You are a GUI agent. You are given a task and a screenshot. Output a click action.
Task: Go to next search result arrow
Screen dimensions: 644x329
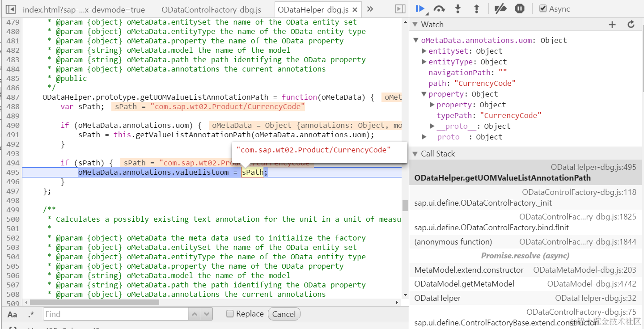[x=207, y=314]
